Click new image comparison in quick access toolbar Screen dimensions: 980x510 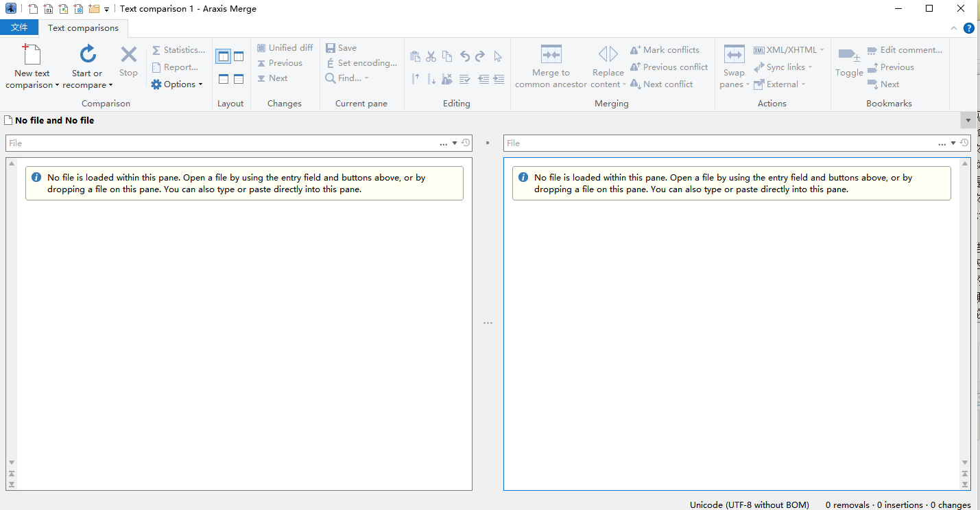click(x=63, y=9)
